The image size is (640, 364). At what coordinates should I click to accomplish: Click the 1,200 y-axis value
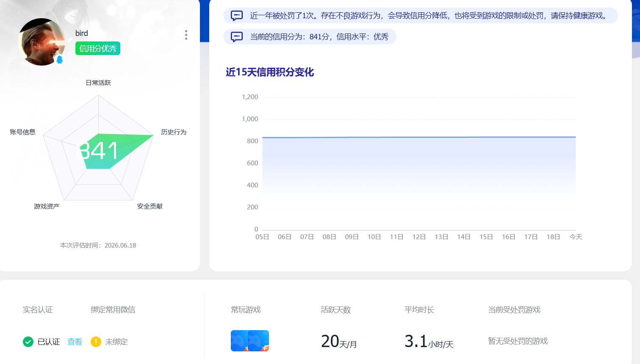[250, 97]
